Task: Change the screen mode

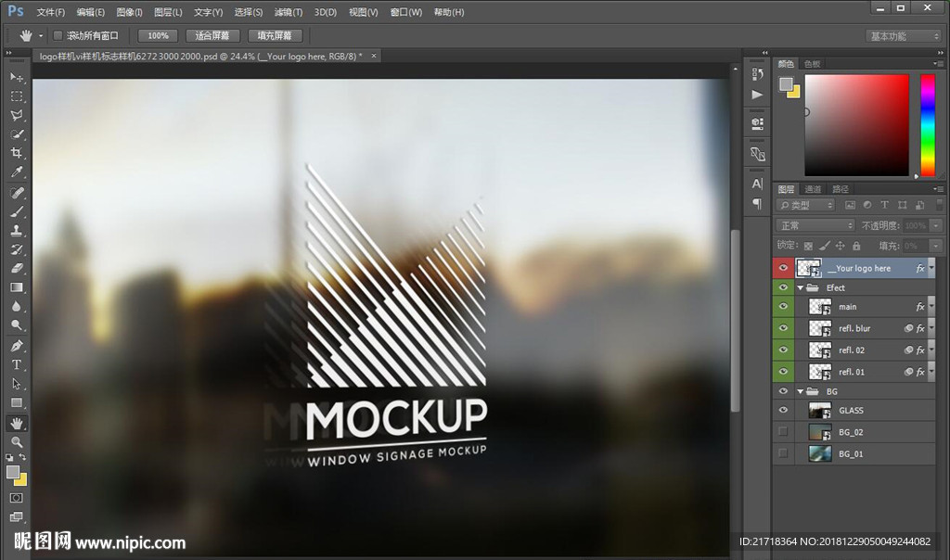Action: pyautogui.click(x=17, y=516)
